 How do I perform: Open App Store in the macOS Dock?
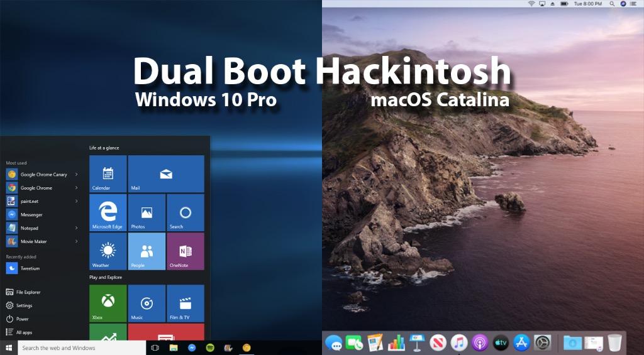pyautogui.click(x=521, y=342)
